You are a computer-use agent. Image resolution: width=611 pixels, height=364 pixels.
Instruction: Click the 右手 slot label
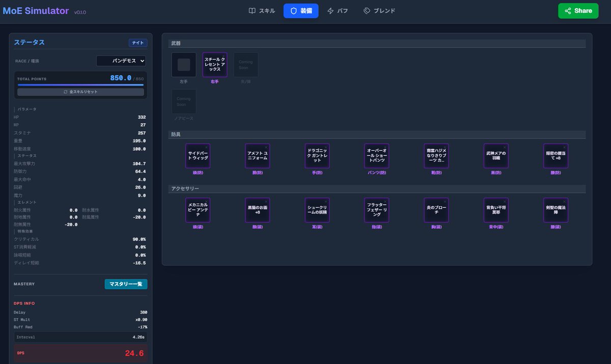click(x=215, y=81)
